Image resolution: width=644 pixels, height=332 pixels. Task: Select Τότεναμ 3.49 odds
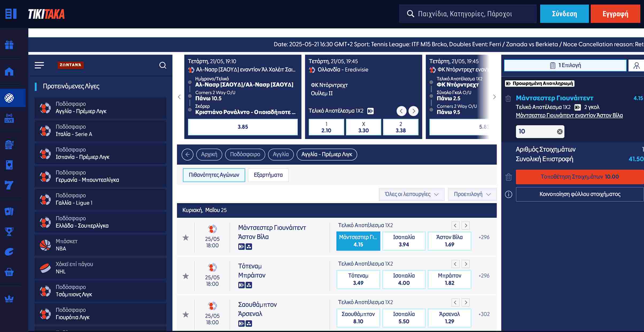[x=358, y=280]
